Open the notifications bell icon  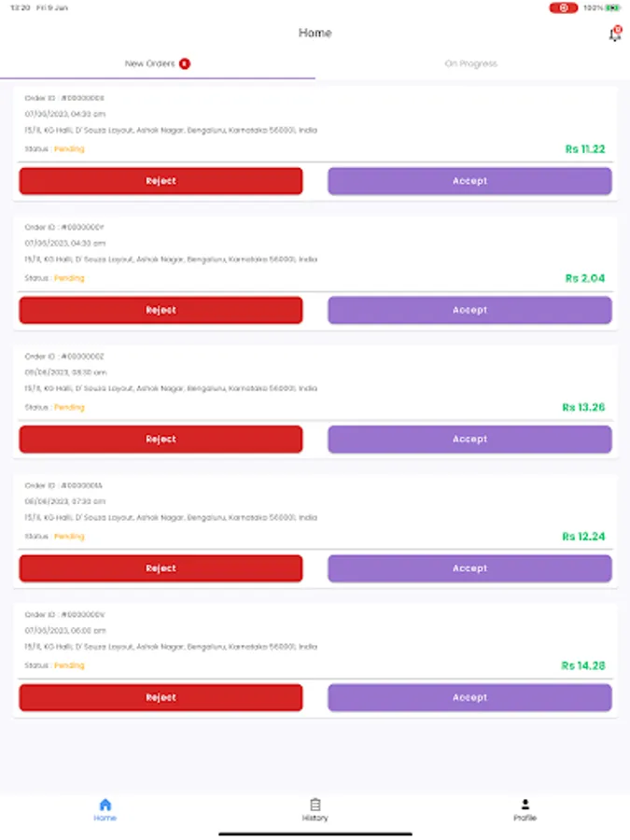click(x=614, y=35)
